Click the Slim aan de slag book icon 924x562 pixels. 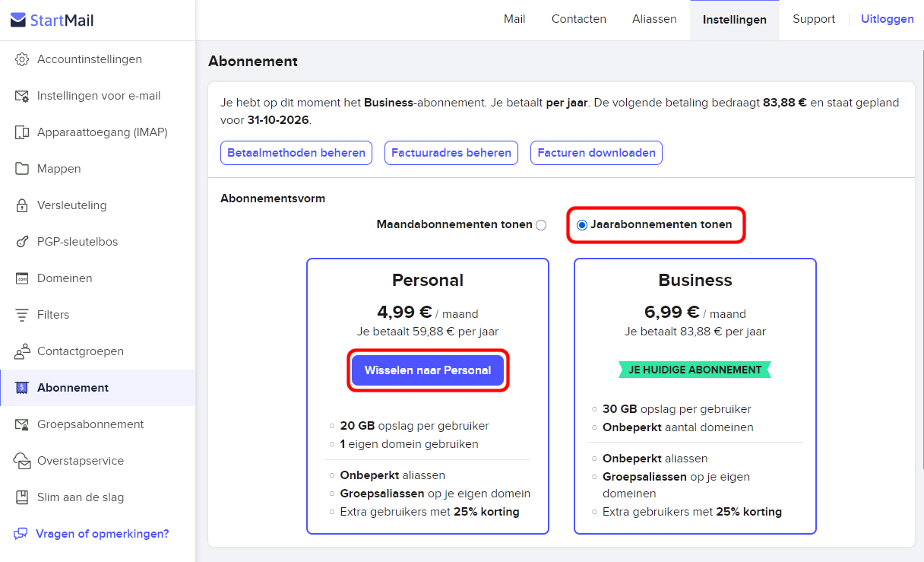pyautogui.click(x=22, y=497)
